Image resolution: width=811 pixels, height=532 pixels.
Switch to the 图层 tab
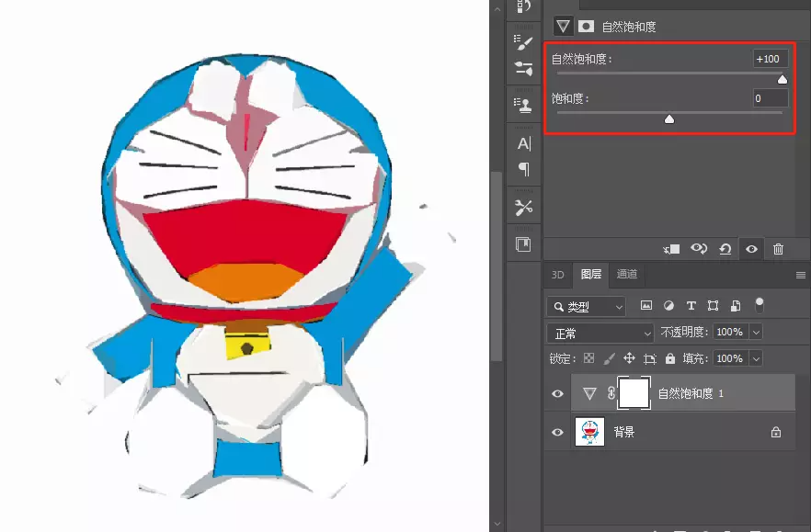click(x=590, y=274)
